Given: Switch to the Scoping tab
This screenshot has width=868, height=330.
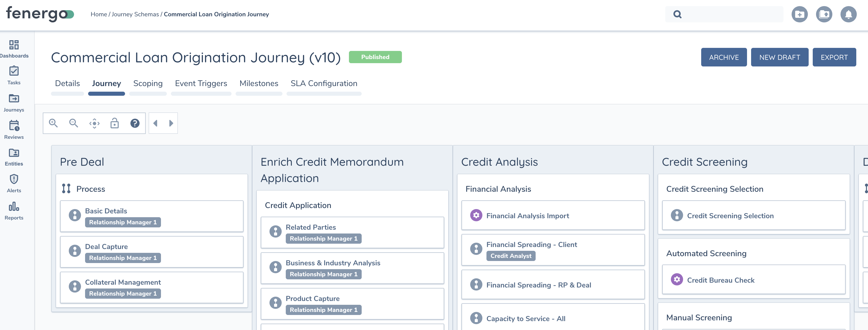Looking at the screenshot, I should click(147, 84).
